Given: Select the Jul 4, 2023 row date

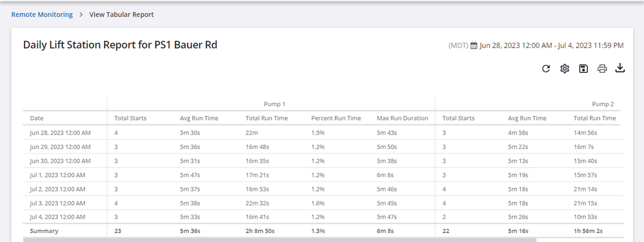Looking at the screenshot, I should point(58,216).
